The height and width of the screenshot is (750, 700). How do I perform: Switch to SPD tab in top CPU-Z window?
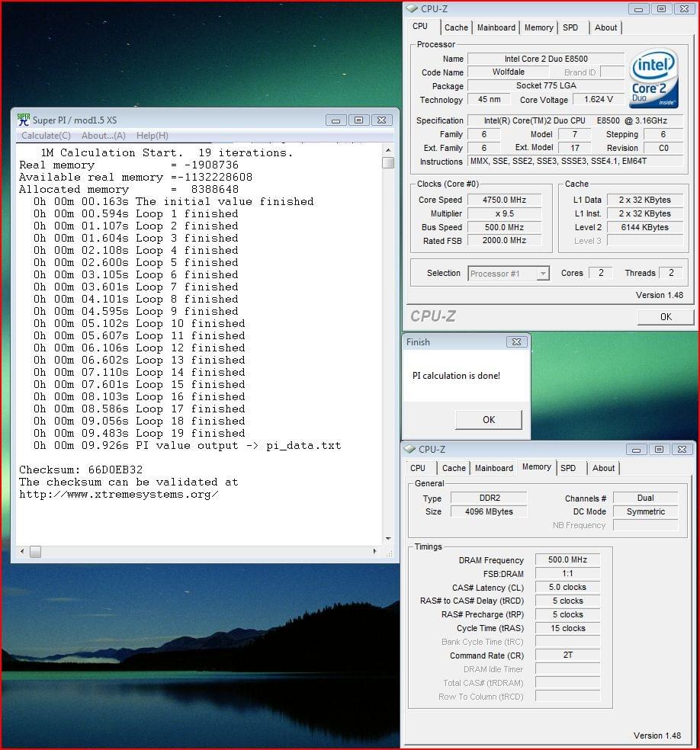(570, 27)
